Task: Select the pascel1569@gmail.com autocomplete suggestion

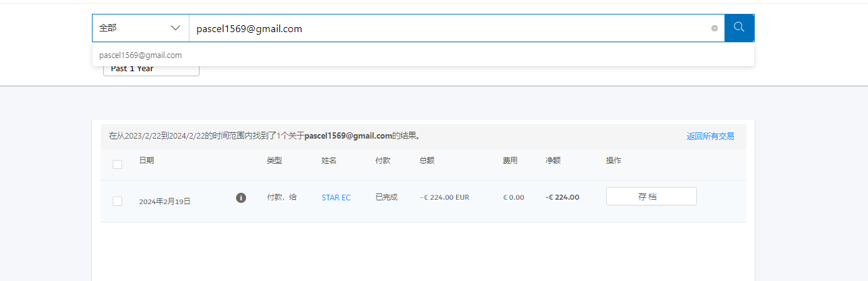Action: click(x=141, y=55)
